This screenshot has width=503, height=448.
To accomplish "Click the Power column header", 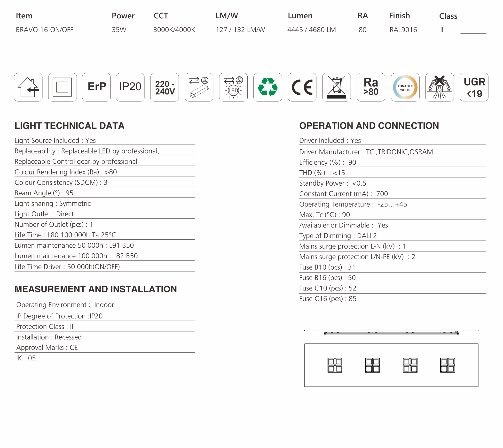I will click(x=123, y=16).
